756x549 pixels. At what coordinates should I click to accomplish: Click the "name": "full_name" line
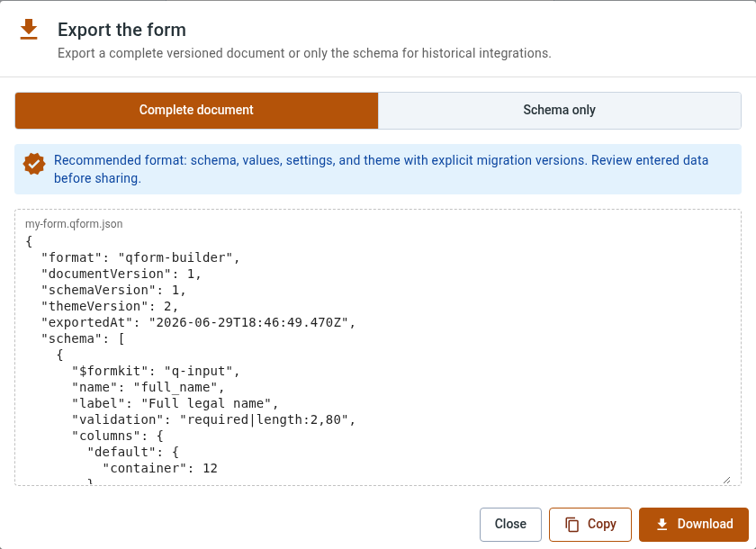coord(148,388)
